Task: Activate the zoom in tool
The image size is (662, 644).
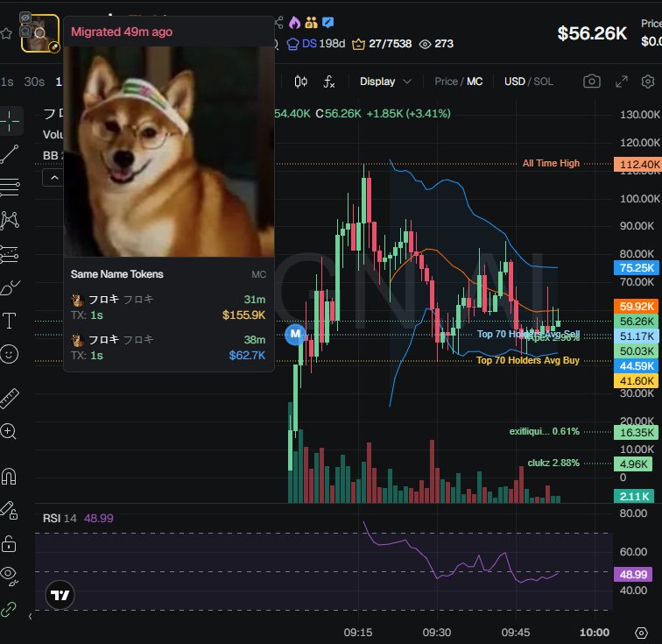Action: coord(9,431)
